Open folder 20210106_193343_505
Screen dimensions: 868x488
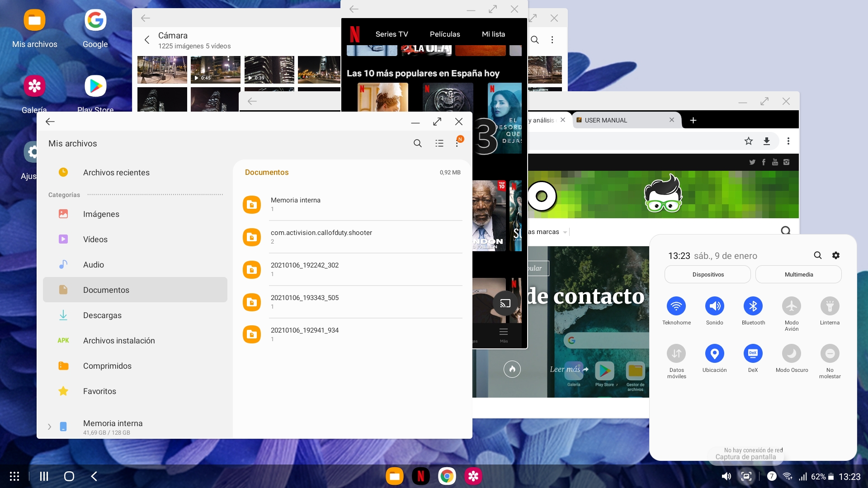(x=352, y=302)
